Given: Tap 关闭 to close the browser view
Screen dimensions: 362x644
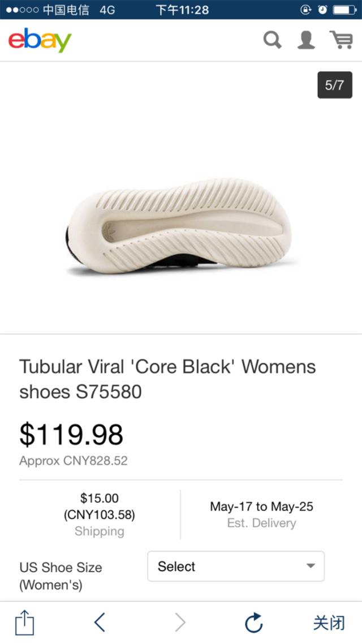Looking at the screenshot, I should coord(329,622).
